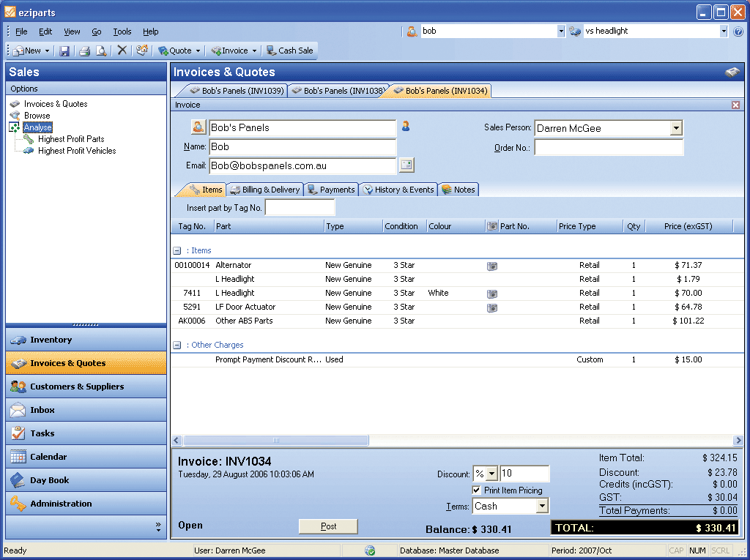The image size is (750, 560).
Task: Open the View menu
Action: tap(72, 31)
